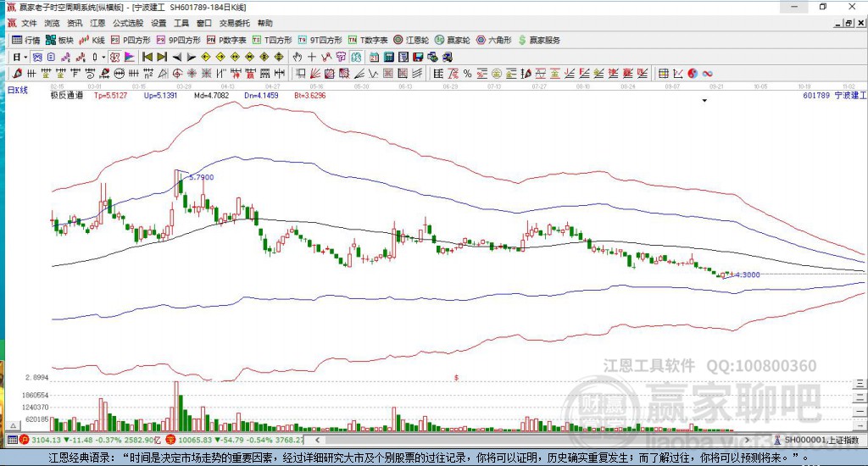Select the crosshair cursor tool

(312, 57)
